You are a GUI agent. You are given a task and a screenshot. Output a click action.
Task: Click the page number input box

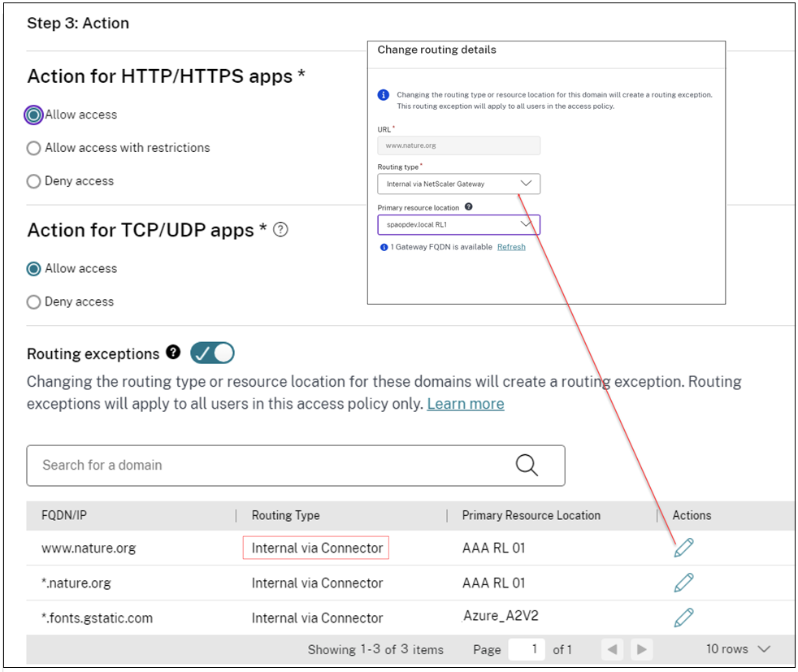coord(527,648)
